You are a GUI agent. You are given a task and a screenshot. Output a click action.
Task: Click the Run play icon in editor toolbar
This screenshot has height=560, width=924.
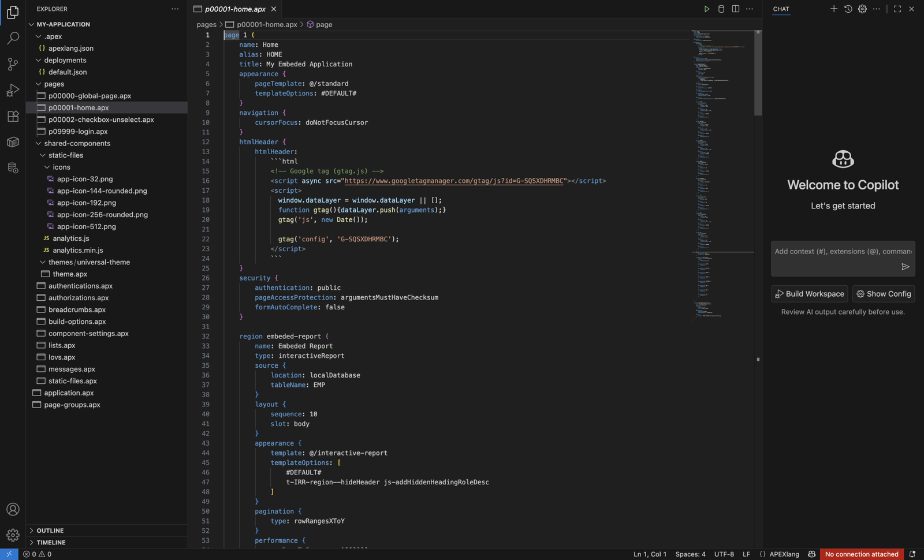tap(706, 9)
